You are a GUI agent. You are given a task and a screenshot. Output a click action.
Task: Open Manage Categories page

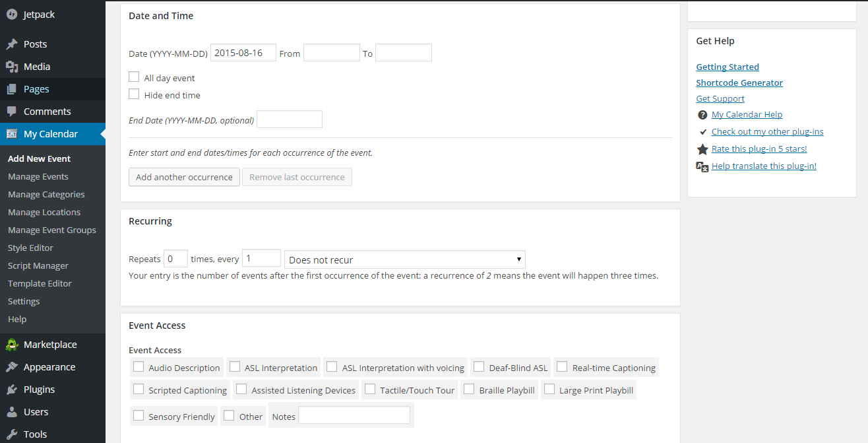pos(46,194)
